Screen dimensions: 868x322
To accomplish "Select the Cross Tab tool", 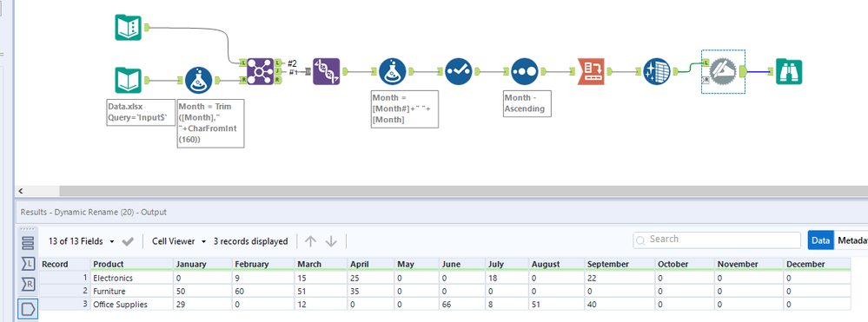I will (591, 71).
